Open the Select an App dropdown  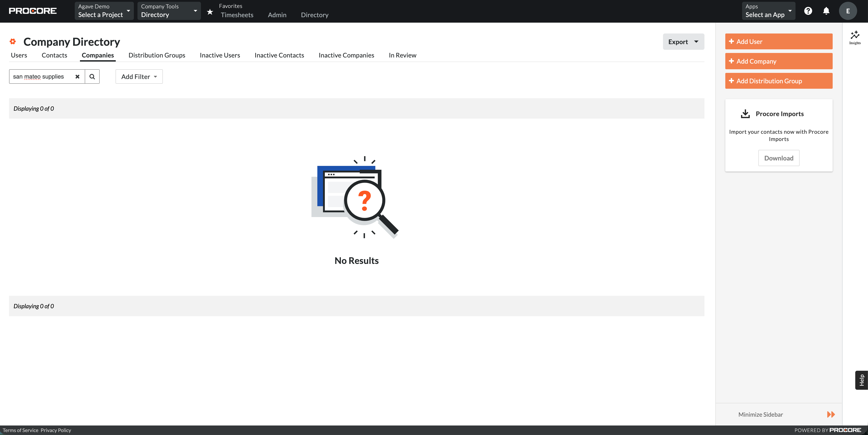click(769, 11)
